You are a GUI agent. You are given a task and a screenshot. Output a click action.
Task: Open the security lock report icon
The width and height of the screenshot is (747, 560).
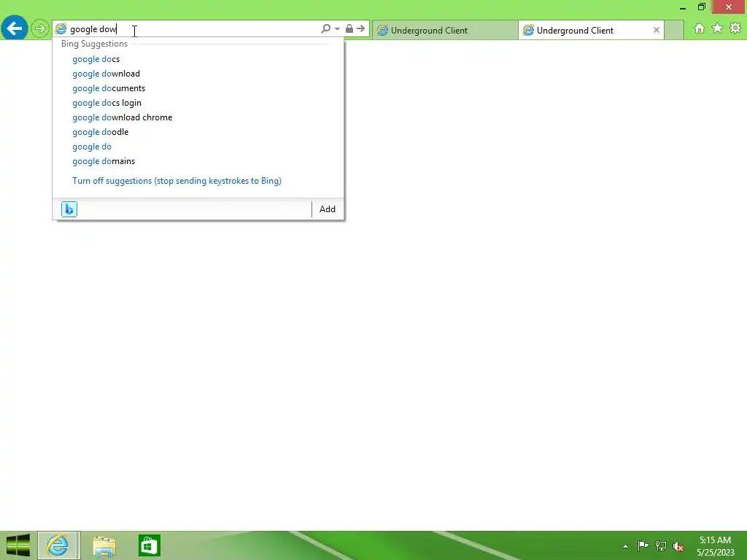tap(349, 28)
